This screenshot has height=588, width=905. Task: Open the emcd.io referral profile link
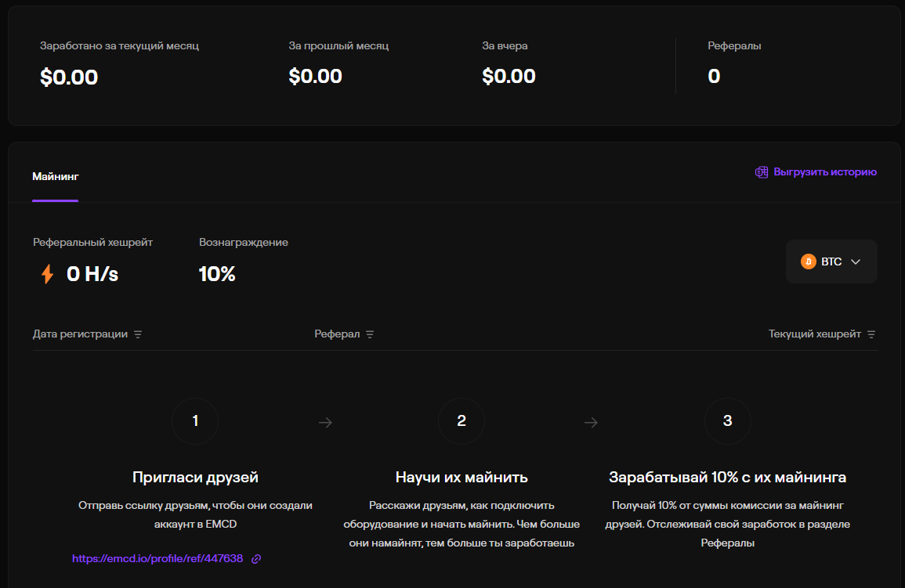[x=157, y=559]
